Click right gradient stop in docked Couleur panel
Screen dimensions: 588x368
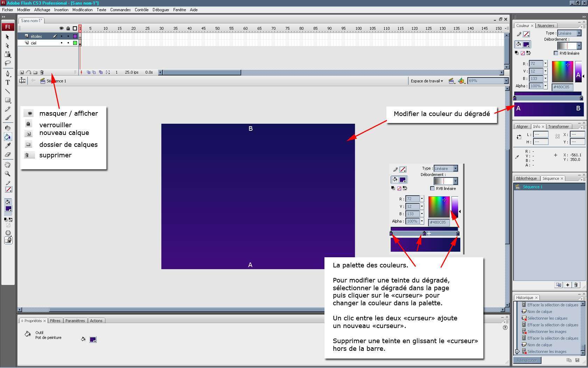582,98
